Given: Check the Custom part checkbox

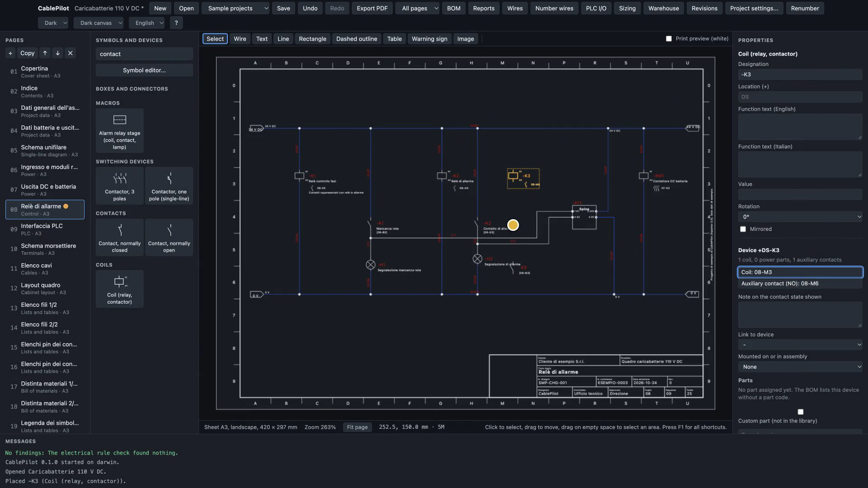Looking at the screenshot, I should (801, 412).
